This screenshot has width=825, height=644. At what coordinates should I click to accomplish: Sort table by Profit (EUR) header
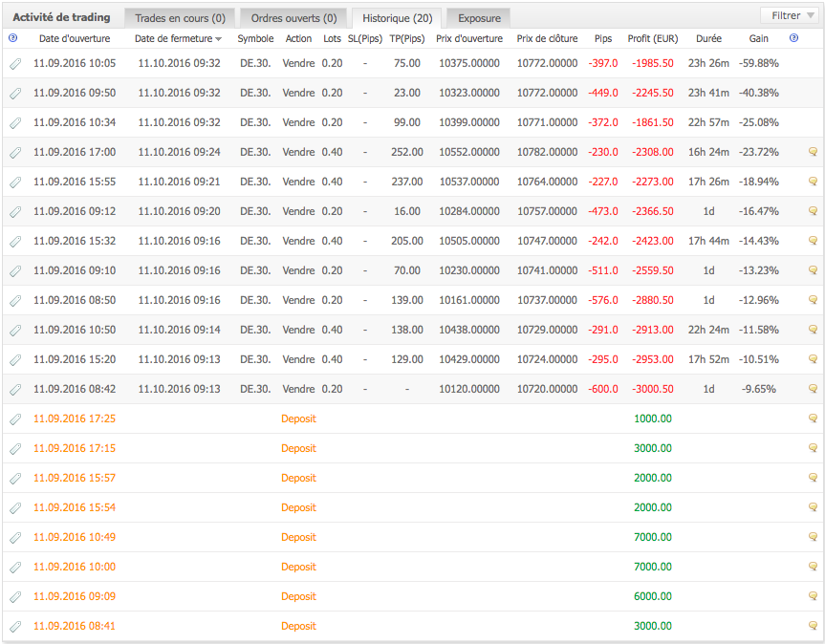coord(653,38)
